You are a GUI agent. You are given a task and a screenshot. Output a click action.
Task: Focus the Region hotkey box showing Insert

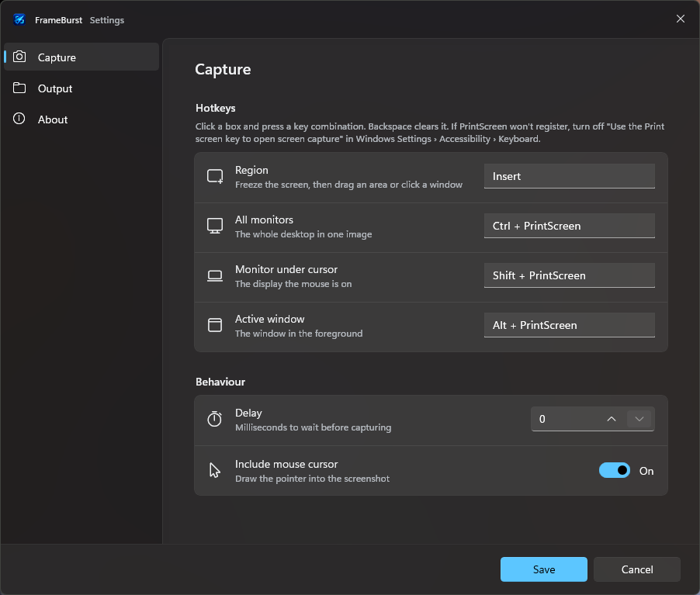point(569,176)
